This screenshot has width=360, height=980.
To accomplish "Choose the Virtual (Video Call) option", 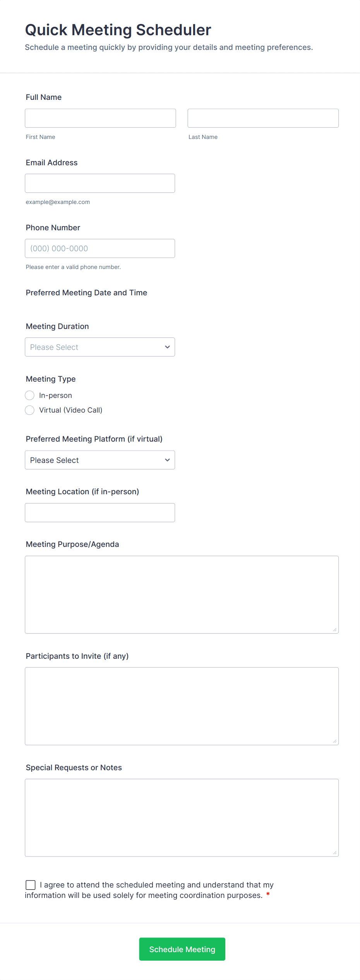I will pyautogui.click(x=30, y=410).
